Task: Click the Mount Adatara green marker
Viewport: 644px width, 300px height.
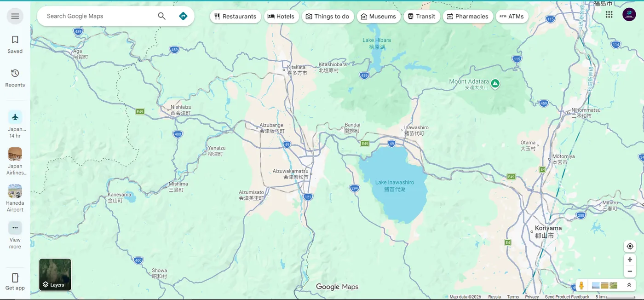Action: point(495,83)
